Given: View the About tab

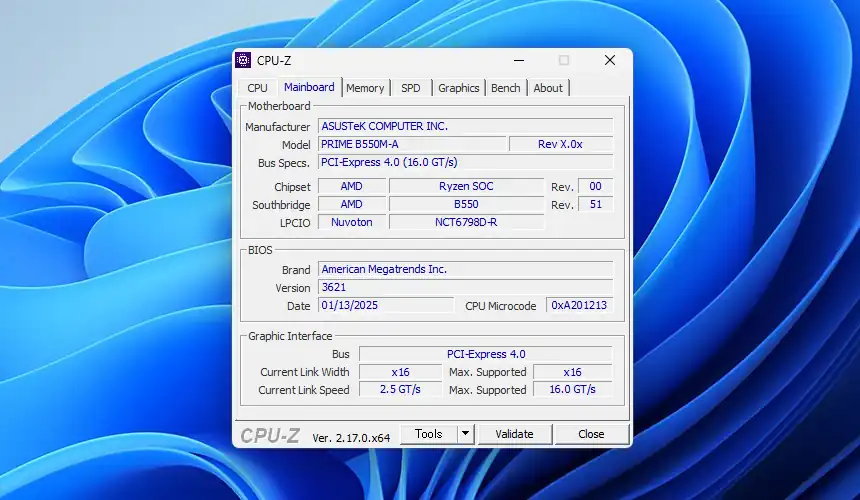Looking at the screenshot, I should pos(548,88).
